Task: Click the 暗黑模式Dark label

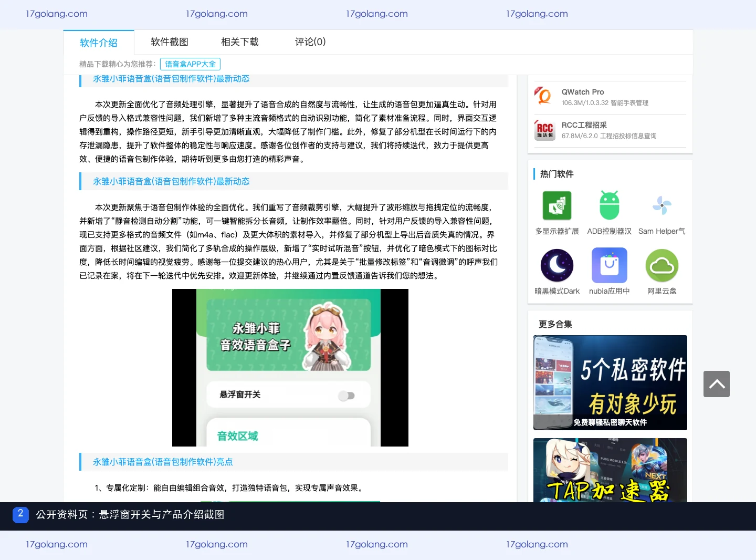Action: (x=557, y=291)
